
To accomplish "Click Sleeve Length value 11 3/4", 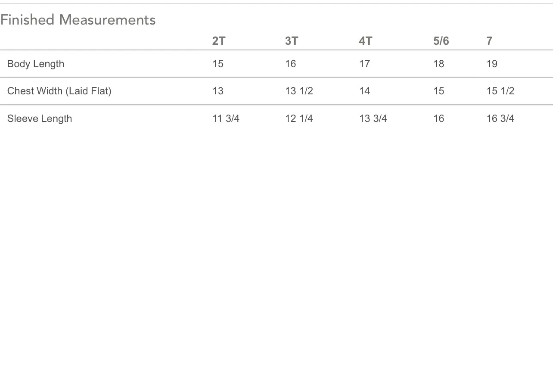I will [x=226, y=118].
